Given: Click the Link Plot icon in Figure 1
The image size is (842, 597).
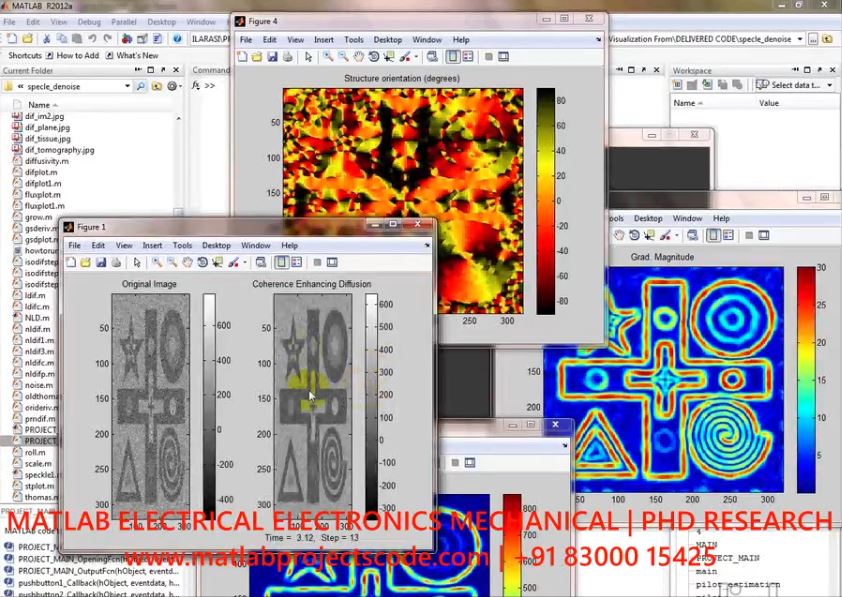Looking at the screenshot, I should 260,262.
